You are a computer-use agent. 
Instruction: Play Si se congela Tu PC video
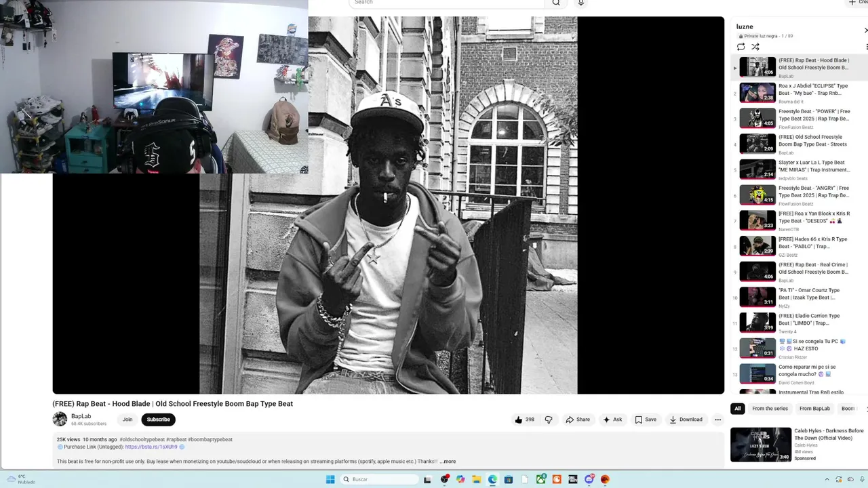pyautogui.click(x=799, y=348)
